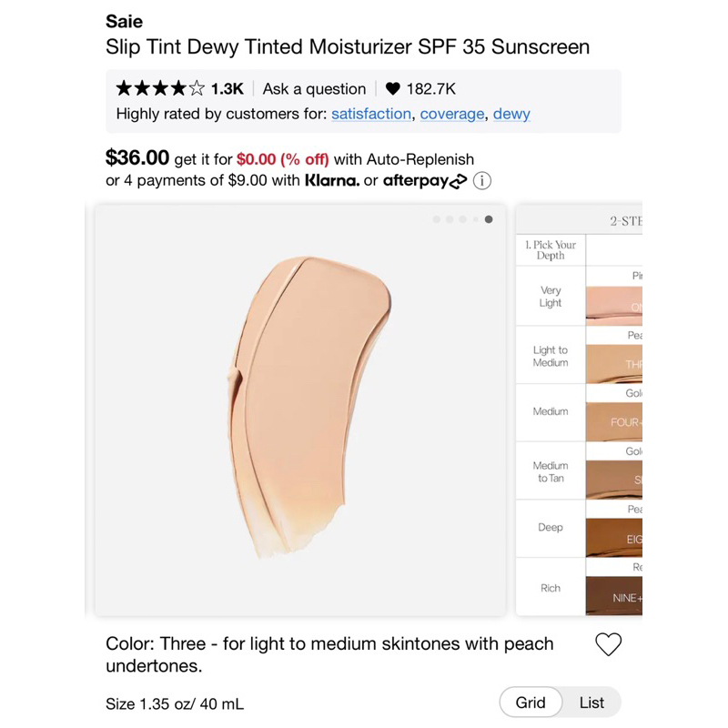The height and width of the screenshot is (728, 728).
Task: Select the first carousel dot indicator
Action: tap(436, 219)
